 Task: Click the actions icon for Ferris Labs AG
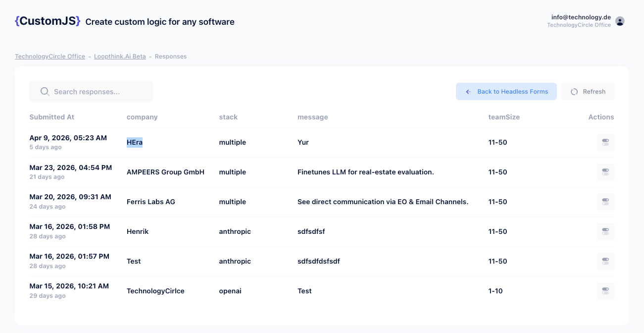point(605,202)
